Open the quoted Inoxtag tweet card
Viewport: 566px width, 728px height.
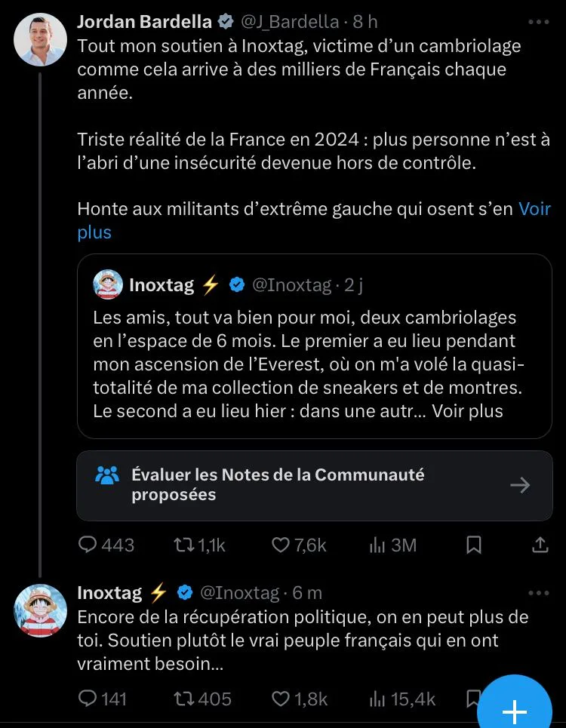click(x=315, y=346)
